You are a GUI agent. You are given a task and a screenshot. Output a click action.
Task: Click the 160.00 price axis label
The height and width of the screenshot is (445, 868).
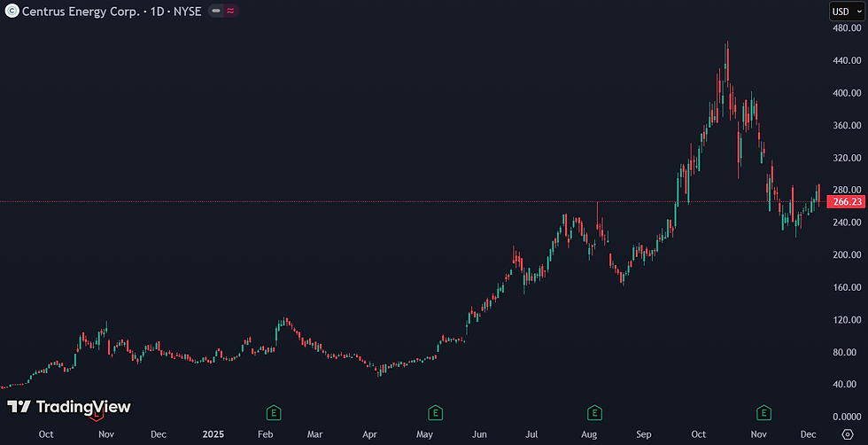tap(847, 287)
